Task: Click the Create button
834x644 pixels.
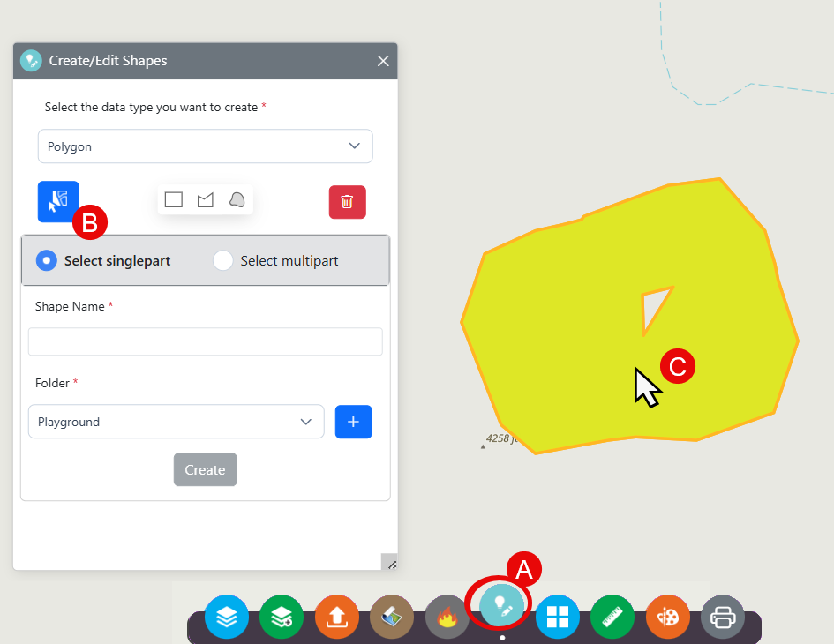Action: [206, 469]
